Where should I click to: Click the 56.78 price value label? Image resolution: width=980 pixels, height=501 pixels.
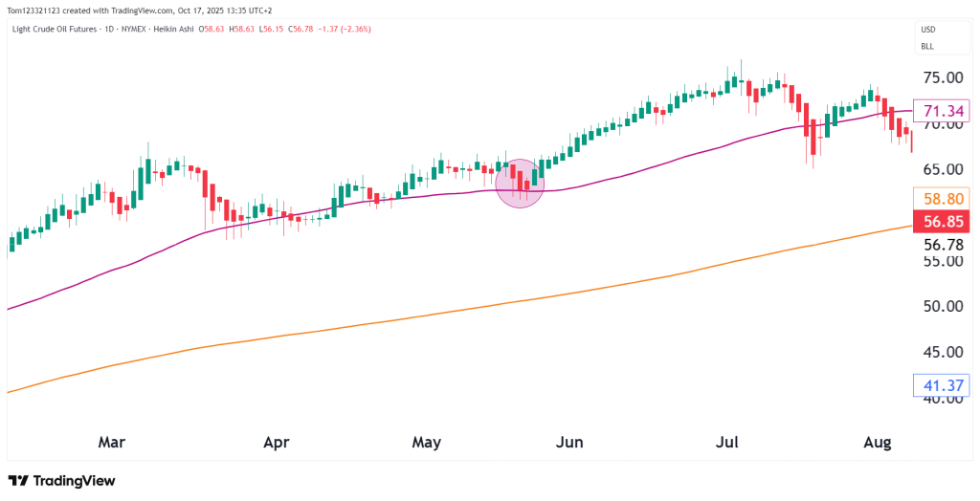coord(942,245)
